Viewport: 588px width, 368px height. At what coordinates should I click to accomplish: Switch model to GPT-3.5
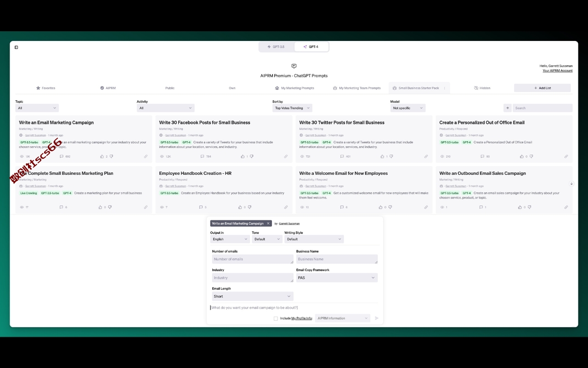click(x=276, y=47)
